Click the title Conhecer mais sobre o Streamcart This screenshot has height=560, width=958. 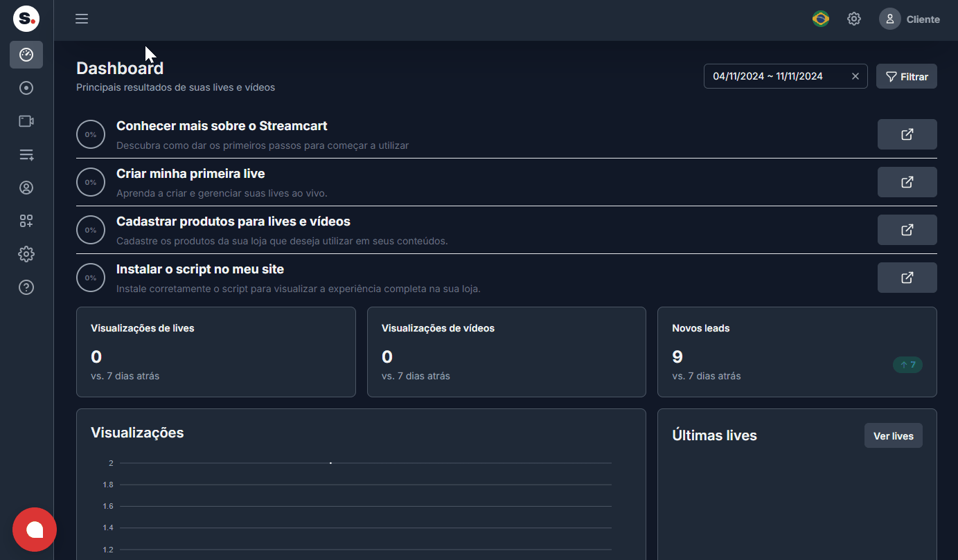click(222, 126)
